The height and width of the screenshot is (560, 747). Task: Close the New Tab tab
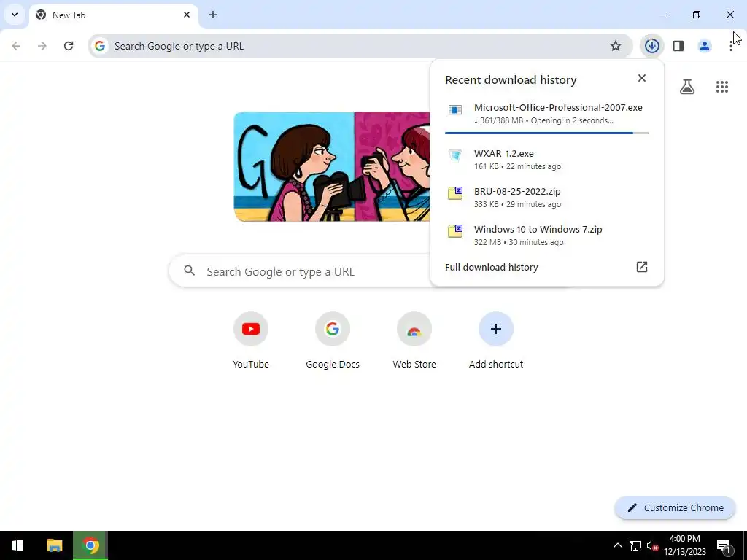coord(187,15)
